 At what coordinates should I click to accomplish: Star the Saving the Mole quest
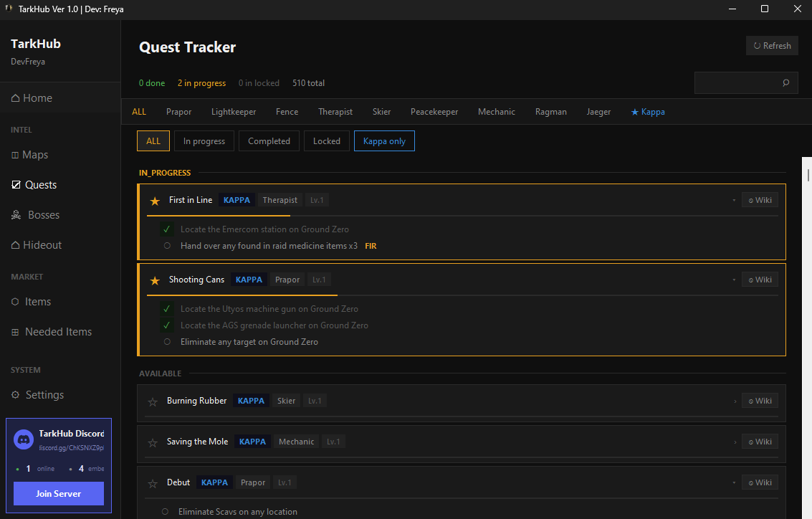[152, 442]
